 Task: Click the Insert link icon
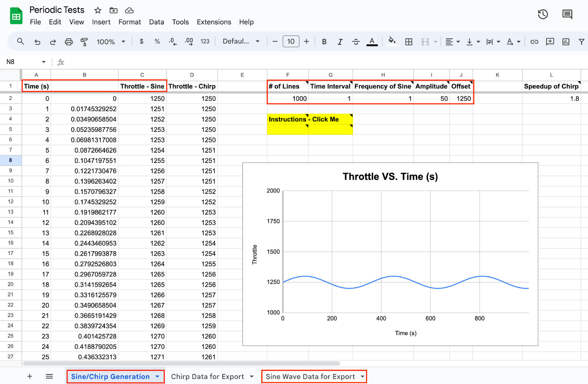[534, 42]
